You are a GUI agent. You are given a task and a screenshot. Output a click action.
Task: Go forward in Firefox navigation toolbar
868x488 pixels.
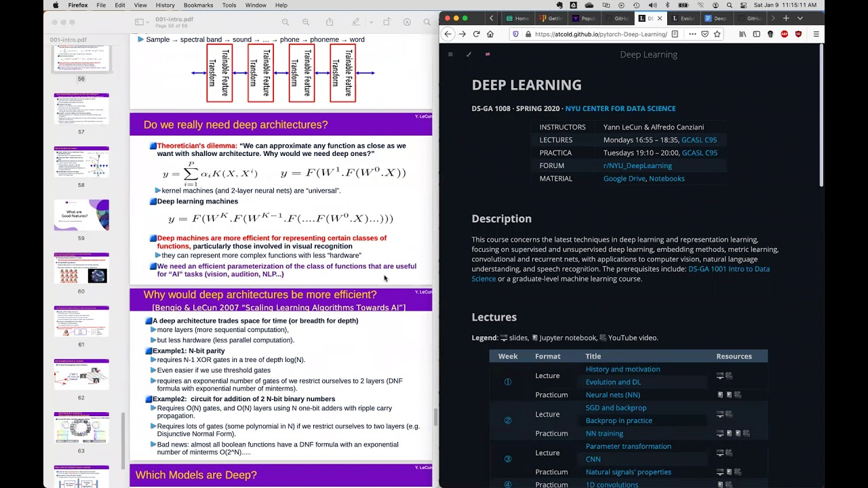coord(462,34)
